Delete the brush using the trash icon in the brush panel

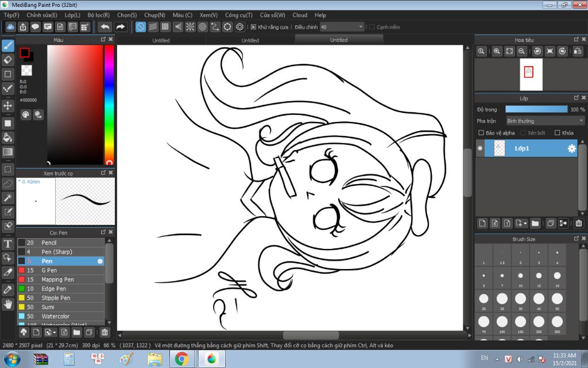click(105, 332)
